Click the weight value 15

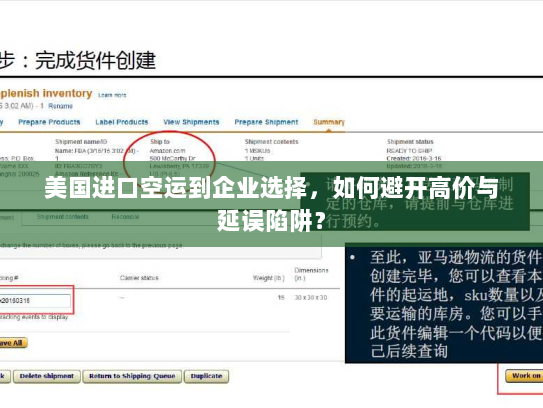coord(281,298)
